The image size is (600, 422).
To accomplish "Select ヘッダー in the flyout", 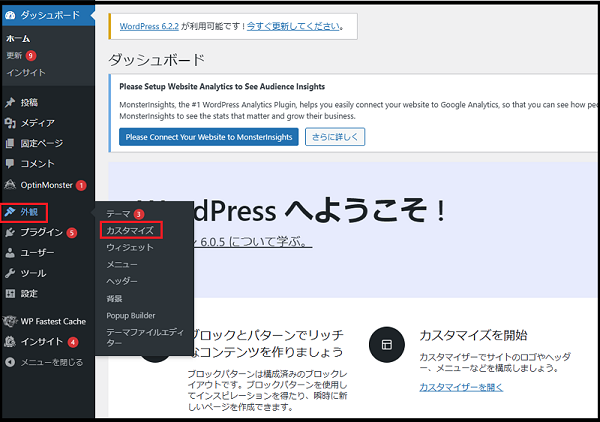I will [122, 281].
